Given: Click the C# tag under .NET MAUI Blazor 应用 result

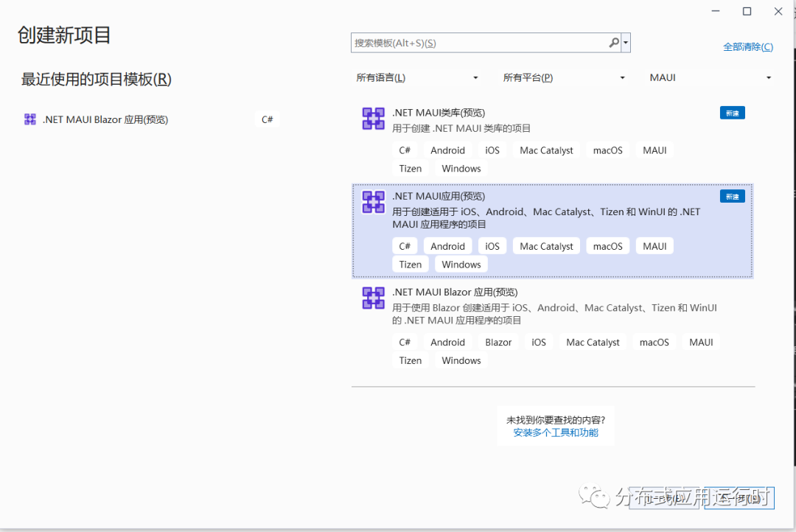Looking at the screenshot, I should coord(405,342).
